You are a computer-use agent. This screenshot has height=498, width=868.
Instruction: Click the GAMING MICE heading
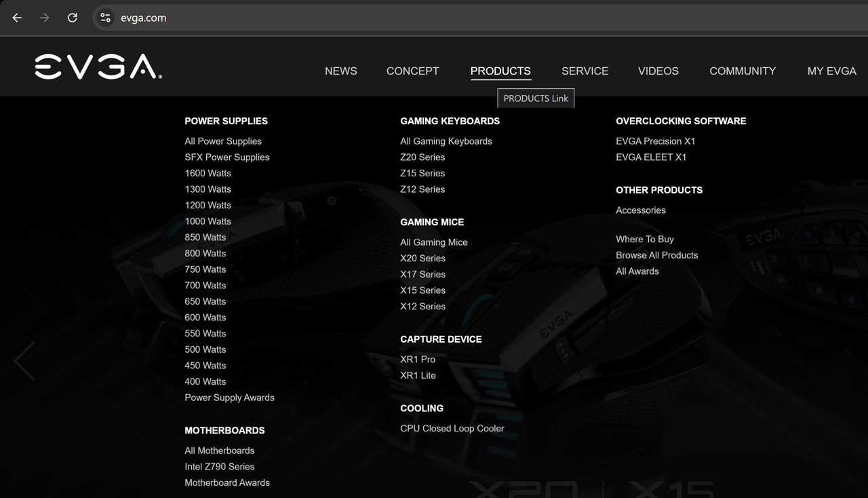(x=433, y=222)
